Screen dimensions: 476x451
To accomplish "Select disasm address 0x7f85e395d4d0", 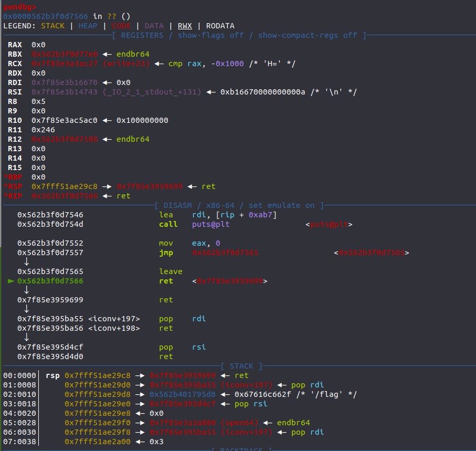I will pos(50,356).
